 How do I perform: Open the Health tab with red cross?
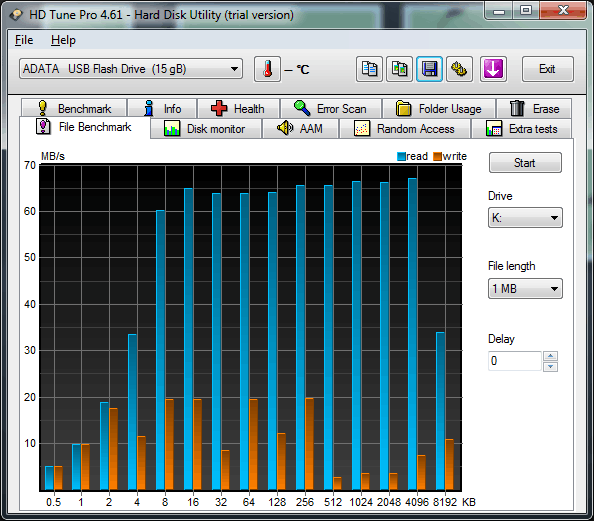(238, 109)
